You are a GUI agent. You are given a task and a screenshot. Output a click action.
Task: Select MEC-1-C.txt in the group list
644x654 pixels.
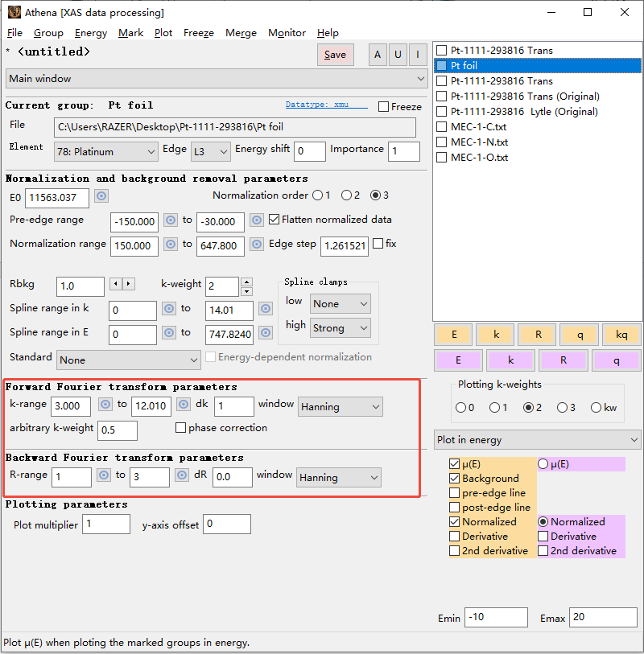coord(478,127)
